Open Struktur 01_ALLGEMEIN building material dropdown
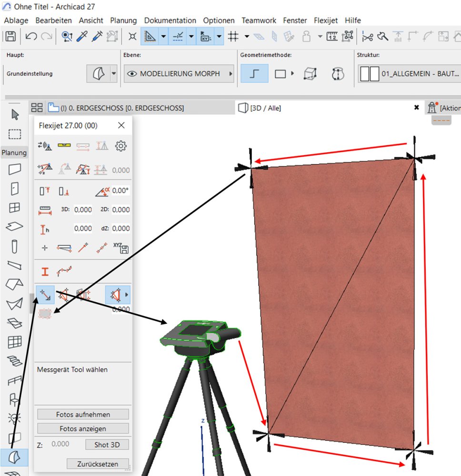 [x=410, y=74]
